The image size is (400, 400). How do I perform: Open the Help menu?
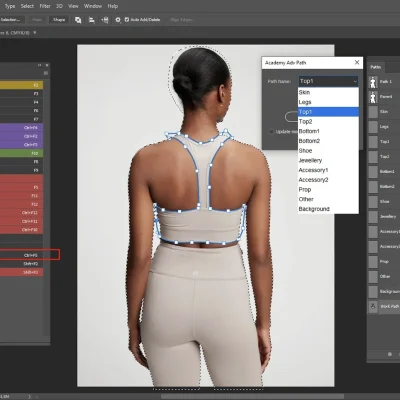coord(113,6)
